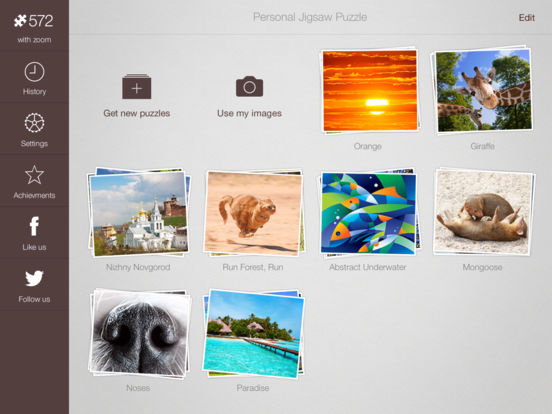Click the Edit button in header
This screenshot has width=552, height=414.
click(527, 18)
